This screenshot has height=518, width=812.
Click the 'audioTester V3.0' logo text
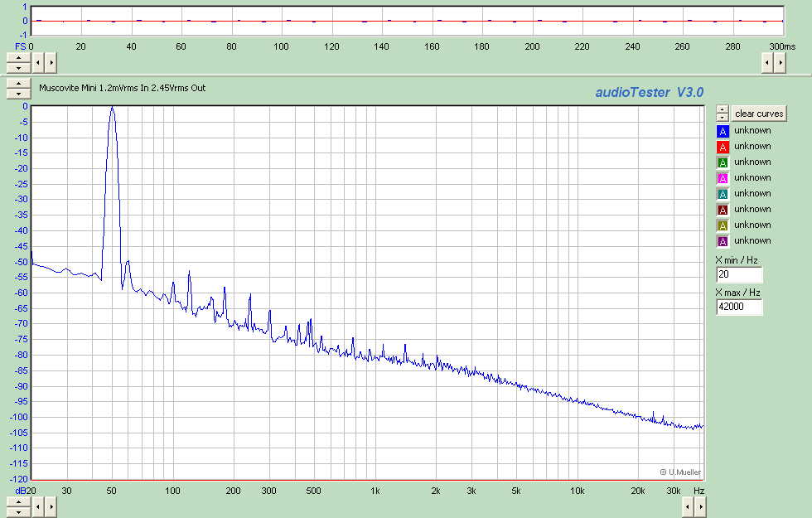(650, 92)
